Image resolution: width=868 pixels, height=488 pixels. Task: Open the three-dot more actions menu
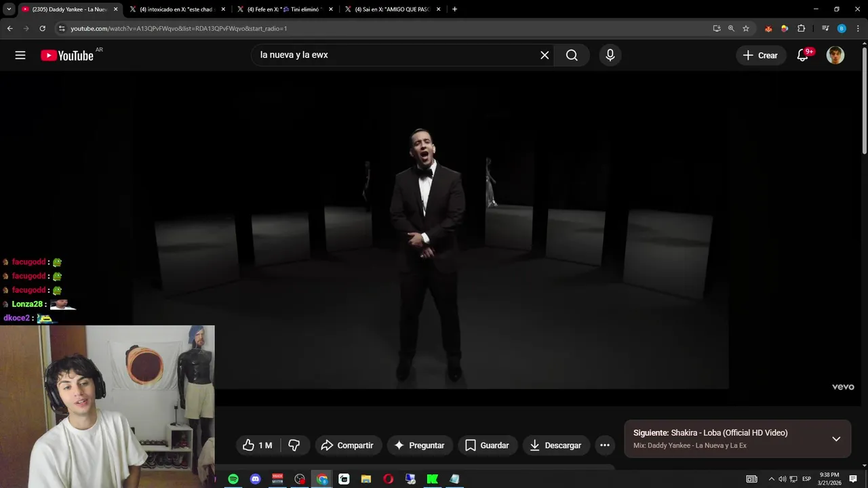point(605,445)
